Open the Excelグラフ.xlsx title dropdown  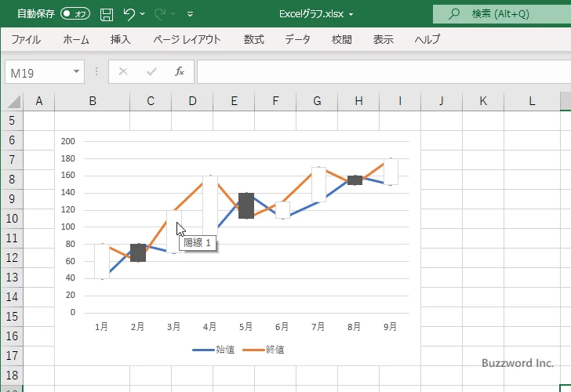pyautogui.click(x=351, y=15)
